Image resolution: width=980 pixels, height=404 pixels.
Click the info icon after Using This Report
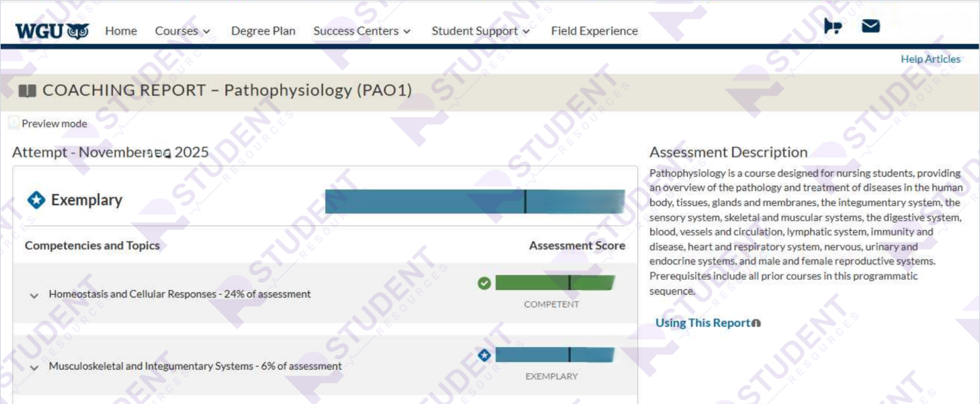point(756,323)
